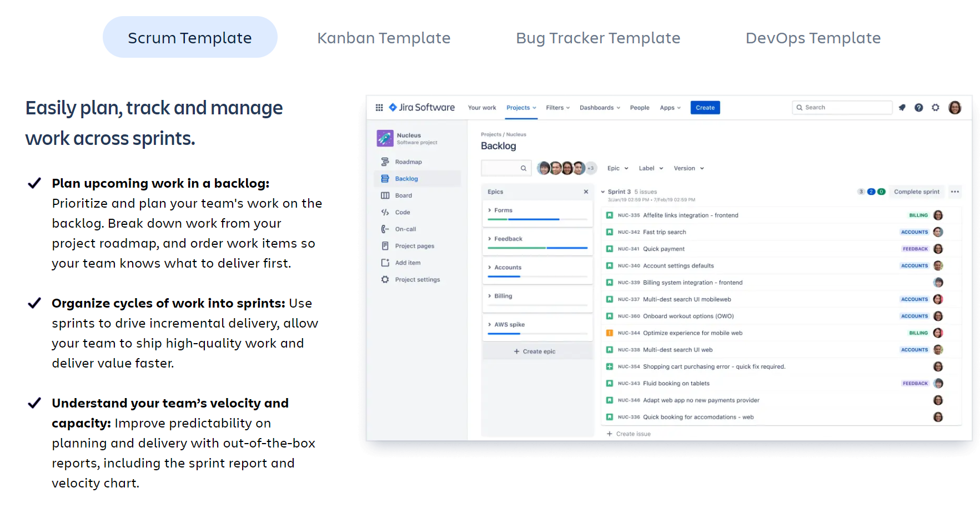The image size is (980, 513).
Task: Open the Projects dropdown menu
Action: [521, 108]
